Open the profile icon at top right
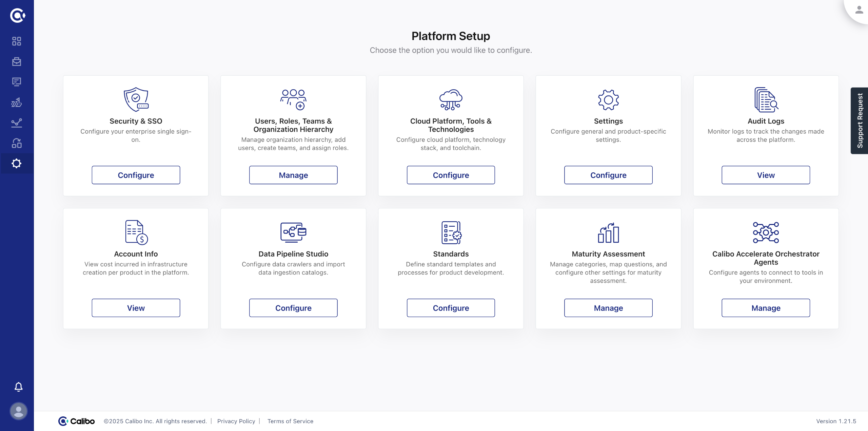This screenshot has height=431, width=868. coord(859,10)
